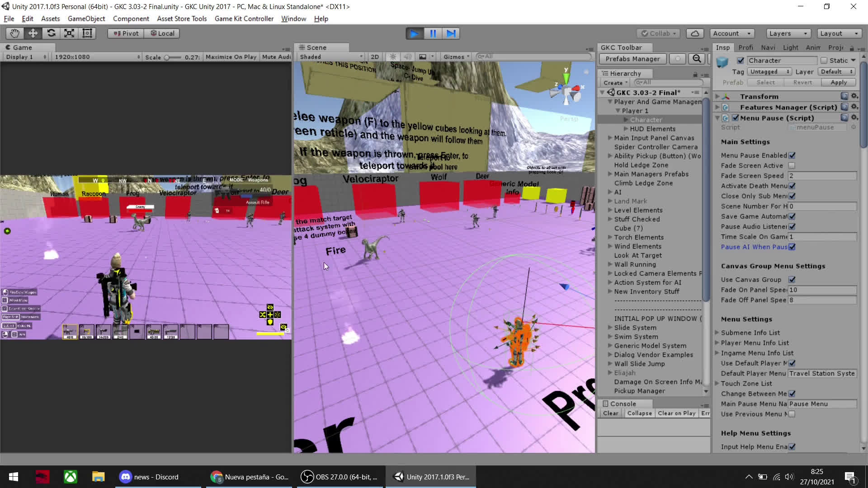This screenshot has height=488, width=868.
Task: Toggle scene lighting sun icon
Action: tap(393, 57)
